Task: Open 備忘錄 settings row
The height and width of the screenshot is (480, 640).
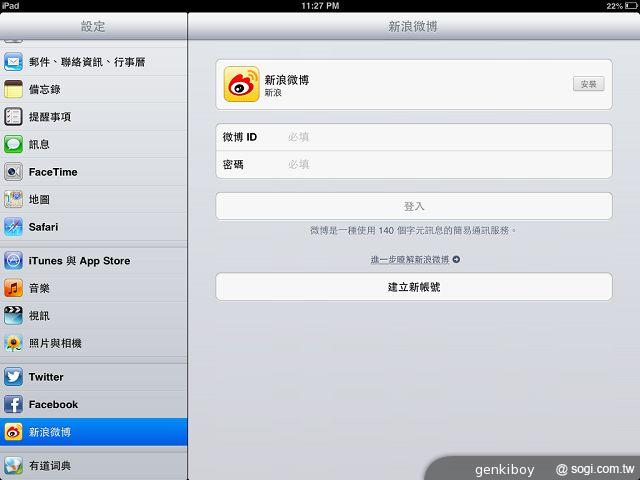Action: click(x=93, y=89)
